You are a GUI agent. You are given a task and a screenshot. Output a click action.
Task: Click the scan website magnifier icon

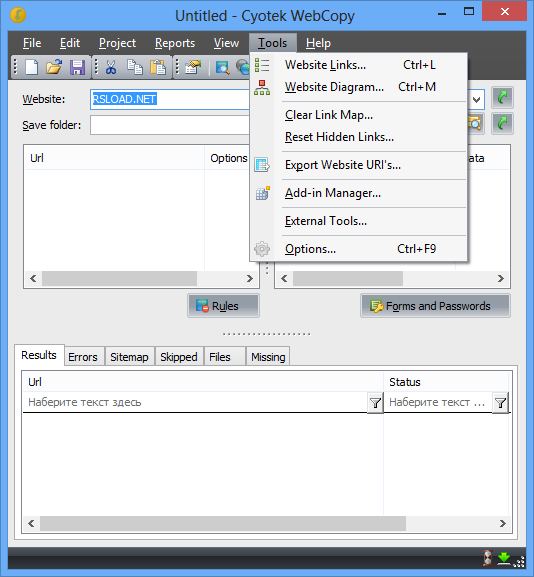(223, 67)
